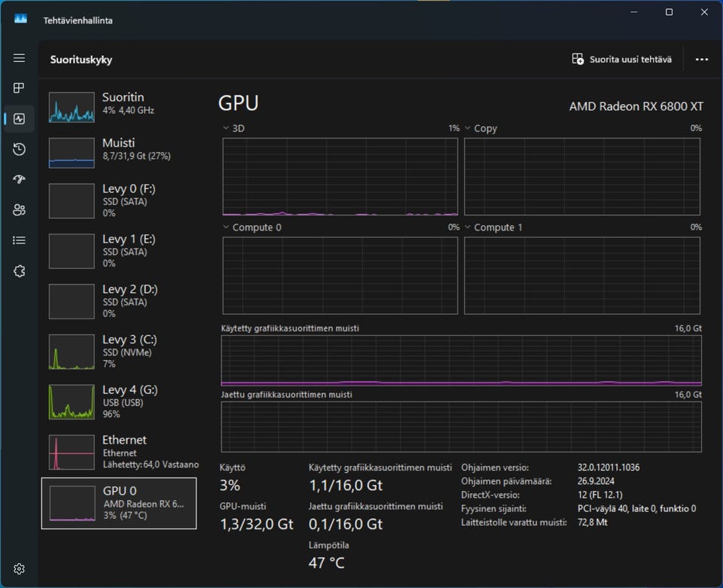Open the Details page icon
The width and height of the screenshot is (723, 588).
coord(19,240)
